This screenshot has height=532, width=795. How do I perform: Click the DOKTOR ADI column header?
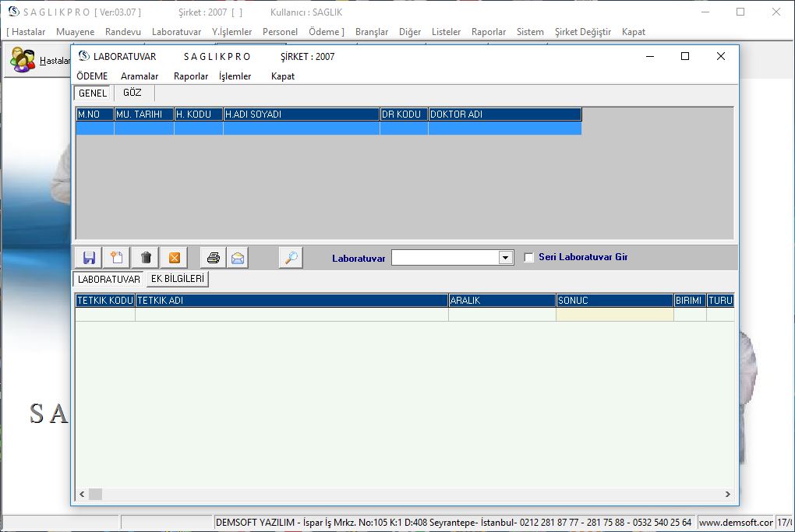(x=505, y=114)
